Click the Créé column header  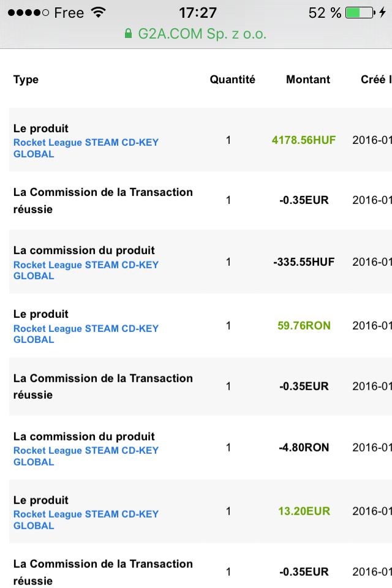(375, 80)
